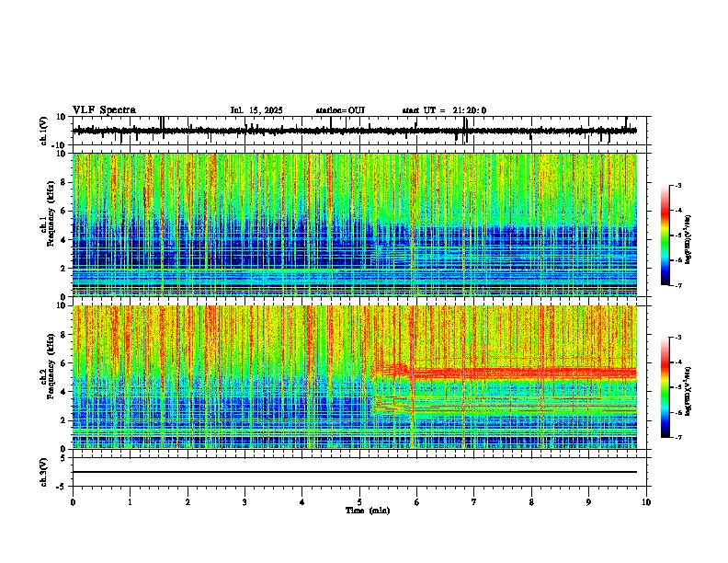
Task: Click the "6" kHz tick on ch.2 spectrogram
Action: 63,363
